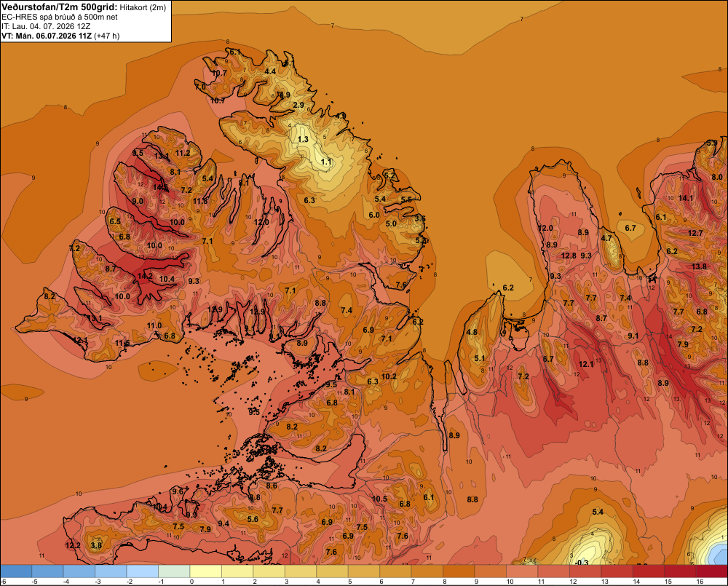
Task: Click the 4.7 temperature value
Action: pyautogui.click(x=606, y=238)
